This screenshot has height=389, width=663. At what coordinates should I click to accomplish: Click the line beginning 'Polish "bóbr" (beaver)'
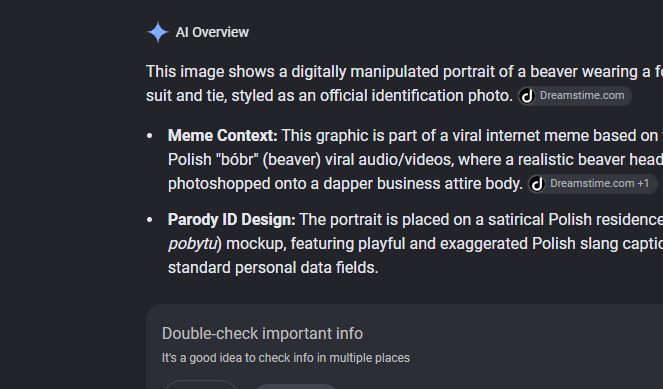[415, 160]
